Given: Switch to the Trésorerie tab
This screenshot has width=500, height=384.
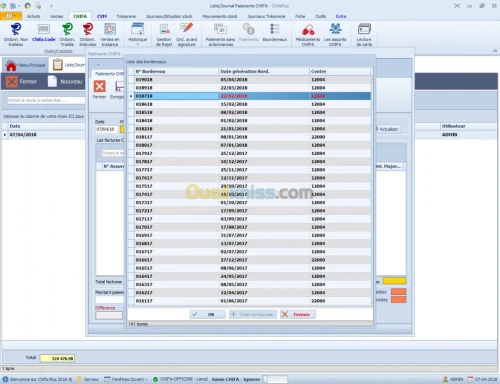Looking at the screenshot, I should [126, 16].
